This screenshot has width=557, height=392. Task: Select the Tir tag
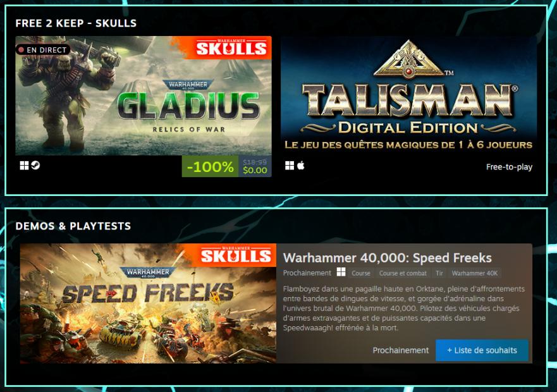[x=439, y=273]
